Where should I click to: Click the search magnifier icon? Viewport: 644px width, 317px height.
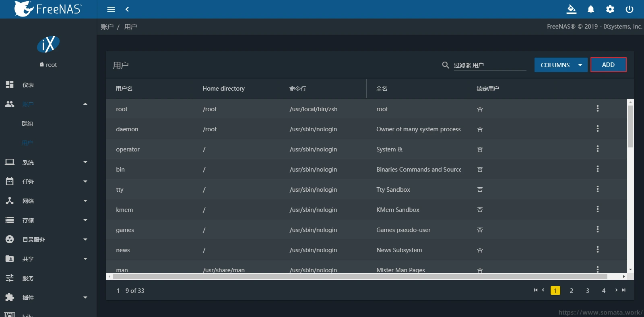[445, 65]
